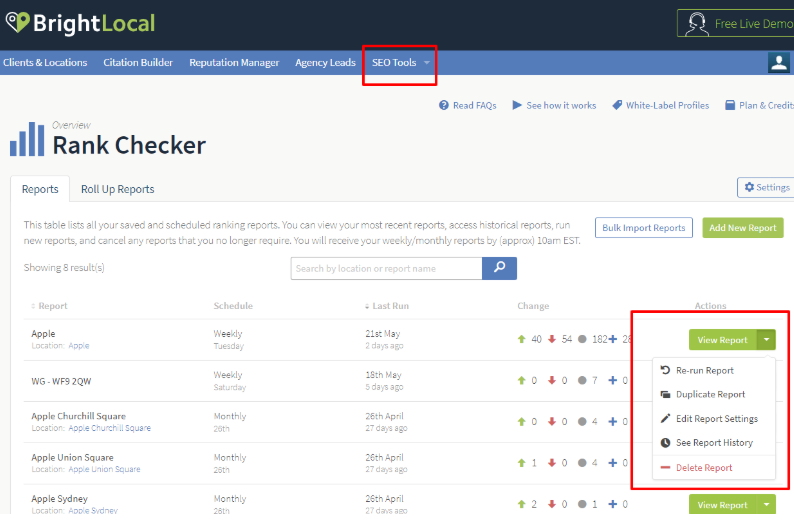Viewport: 794px width, 530px height.
Task: Open the Apple location link
Action: (x=79, y=346)
